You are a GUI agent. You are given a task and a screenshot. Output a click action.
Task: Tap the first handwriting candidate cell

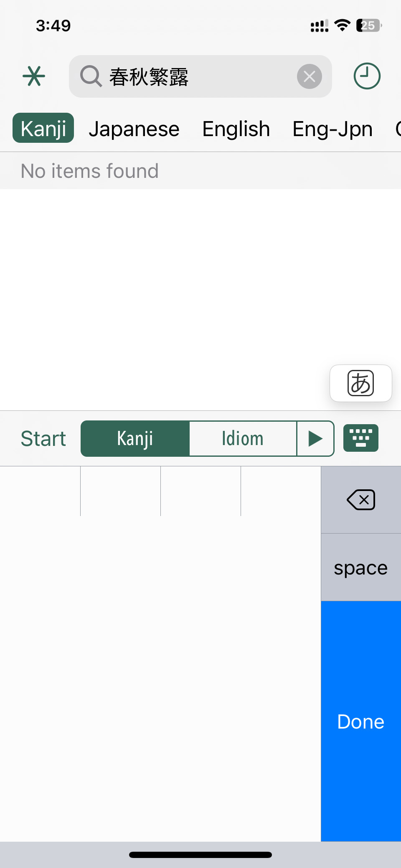tap(40, 491)
